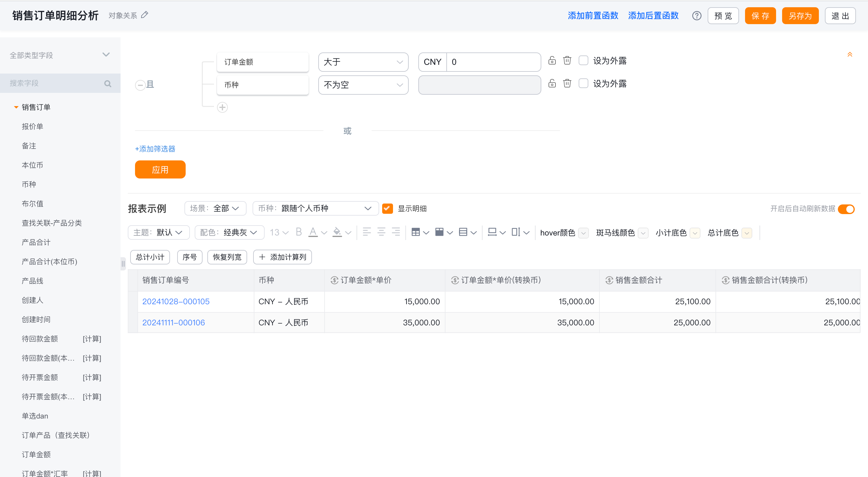Open the 总计底色 color swatch
868x477 pixels.
(x=747, y=233)
